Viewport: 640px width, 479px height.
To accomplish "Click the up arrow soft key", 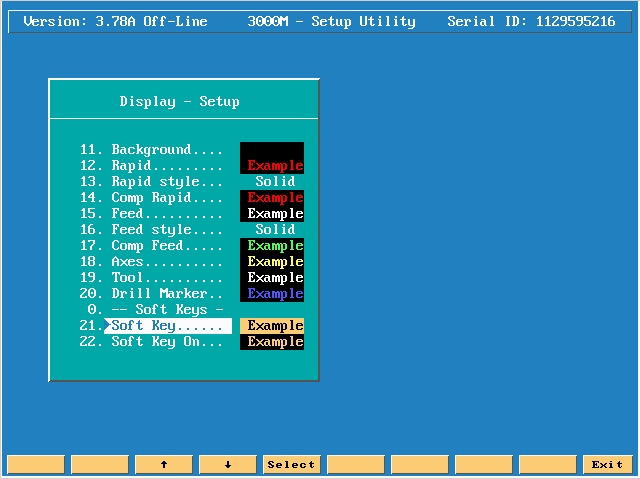I will click(x=164, y=464).
